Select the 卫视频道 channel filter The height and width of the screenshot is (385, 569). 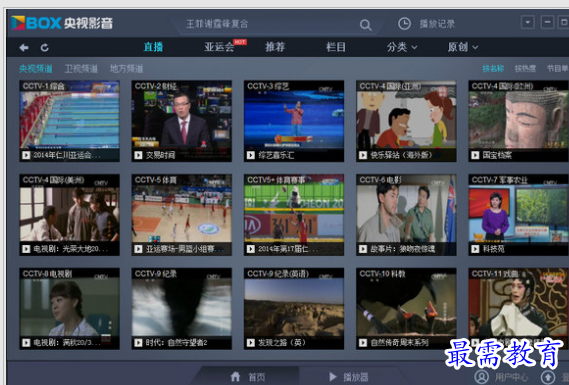81,69
